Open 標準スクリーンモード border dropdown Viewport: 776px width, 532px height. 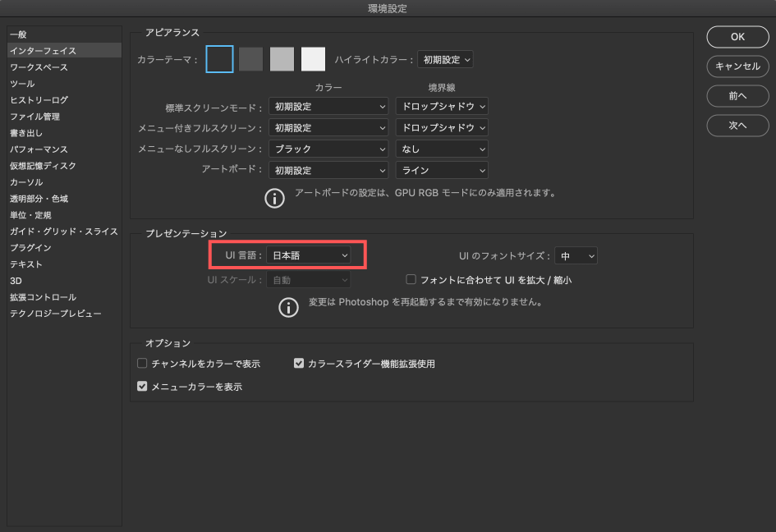coord(442,107)
